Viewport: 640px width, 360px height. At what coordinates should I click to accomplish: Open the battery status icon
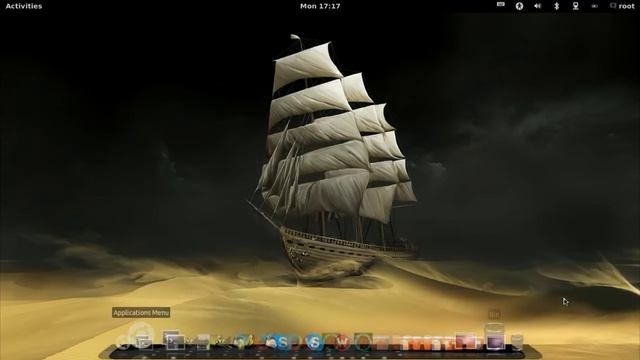tap(594, 6)
